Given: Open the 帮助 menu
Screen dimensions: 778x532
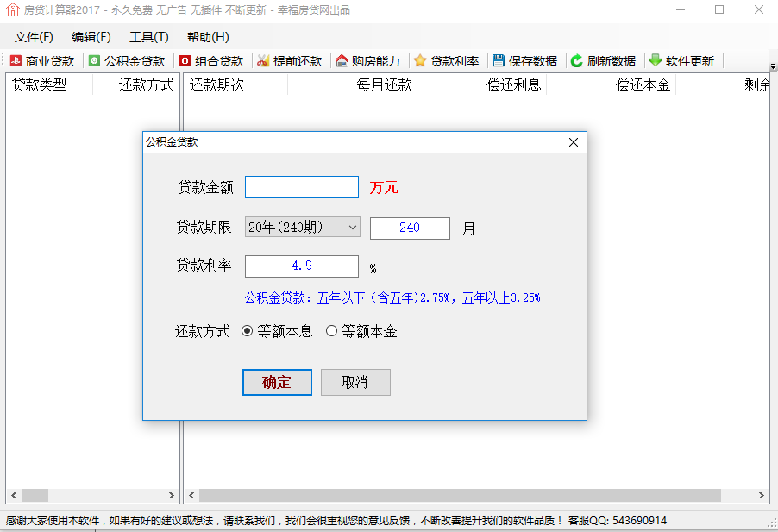Looking at the screenshot, I should [x=206, y=38].
